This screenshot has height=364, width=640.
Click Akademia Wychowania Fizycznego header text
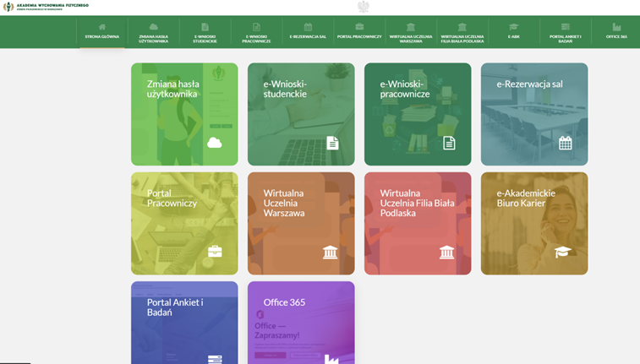pos(52,5)
